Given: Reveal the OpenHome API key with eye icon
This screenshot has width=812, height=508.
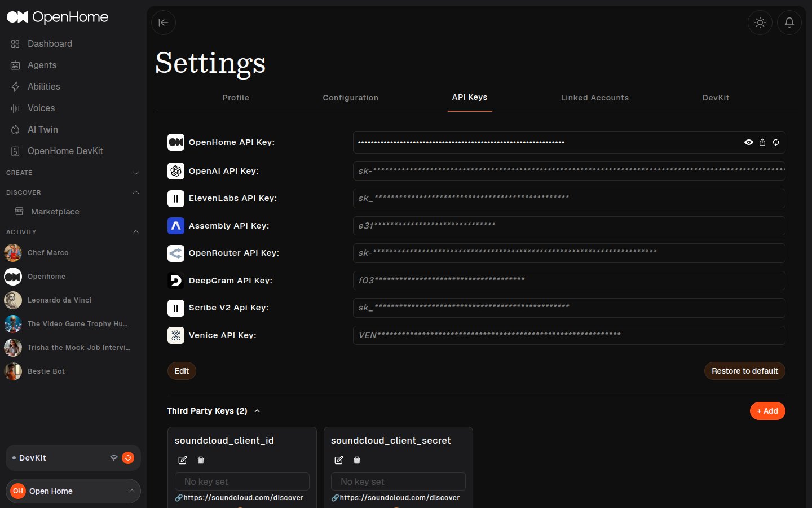Looking at the screenshot, I should click(749, 142).
